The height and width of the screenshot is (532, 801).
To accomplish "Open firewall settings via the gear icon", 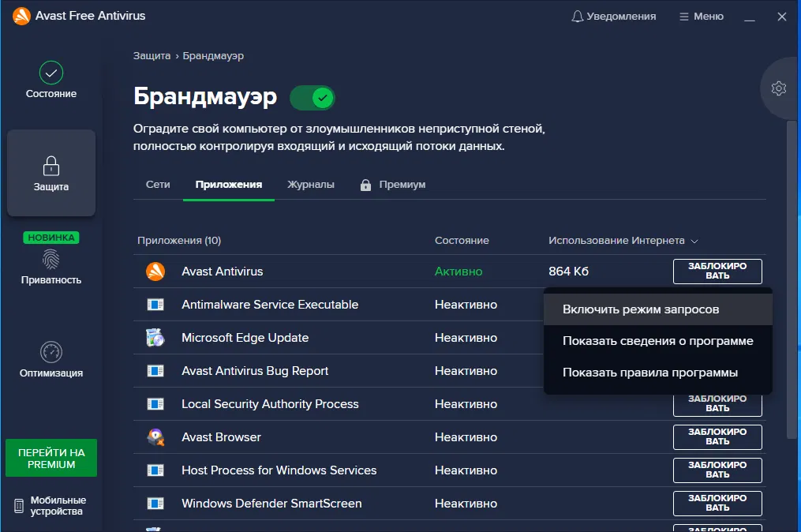I will click(778, 88).
